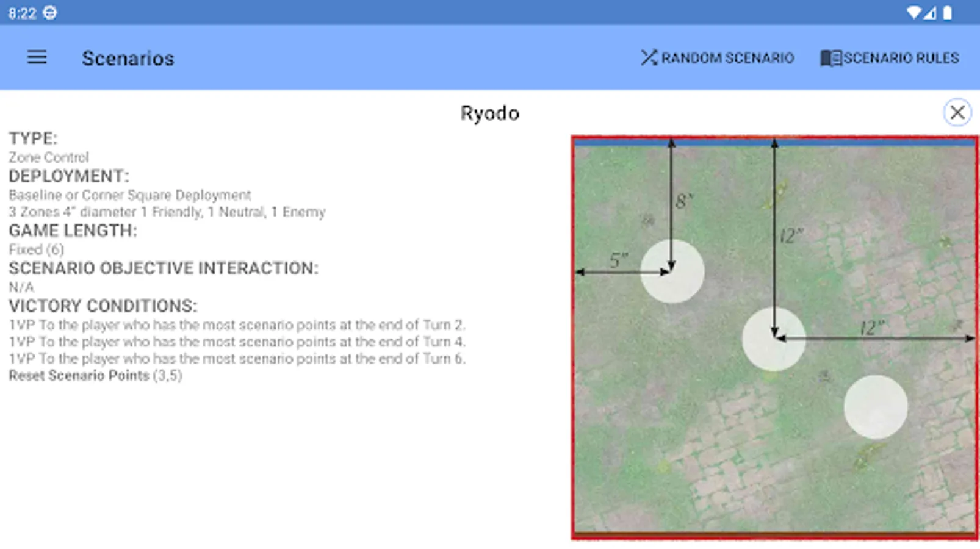This screenshot has width=980, height=549.
Task: Select the 'Zone Control' type text
Action: coord(49,157)
